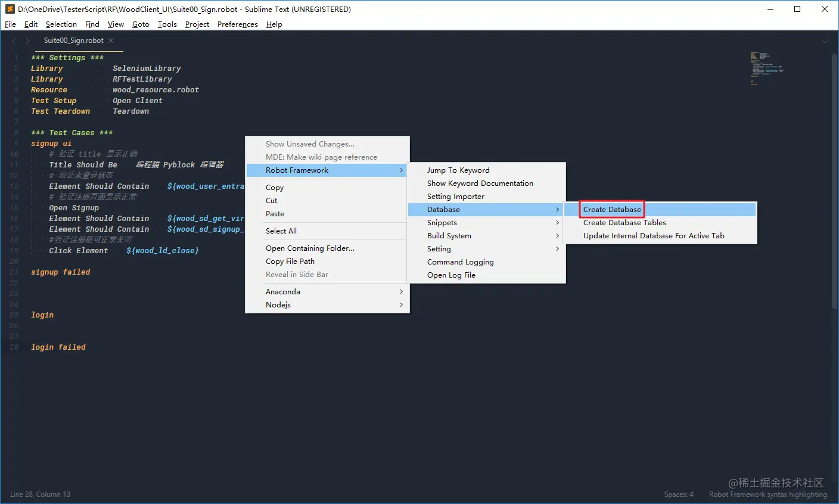Screen dimensions: 839x504
Task: Expand the Build System submenu
Action: (x=486, y=236)
